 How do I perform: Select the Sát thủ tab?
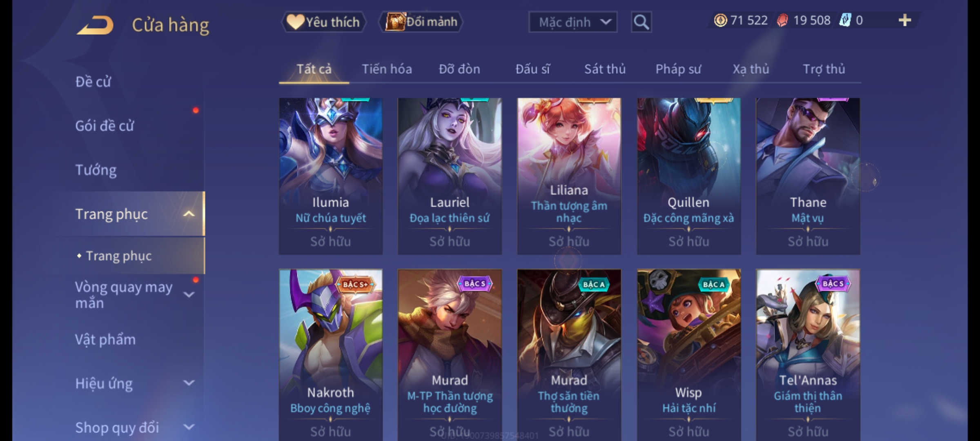(605, 69)
